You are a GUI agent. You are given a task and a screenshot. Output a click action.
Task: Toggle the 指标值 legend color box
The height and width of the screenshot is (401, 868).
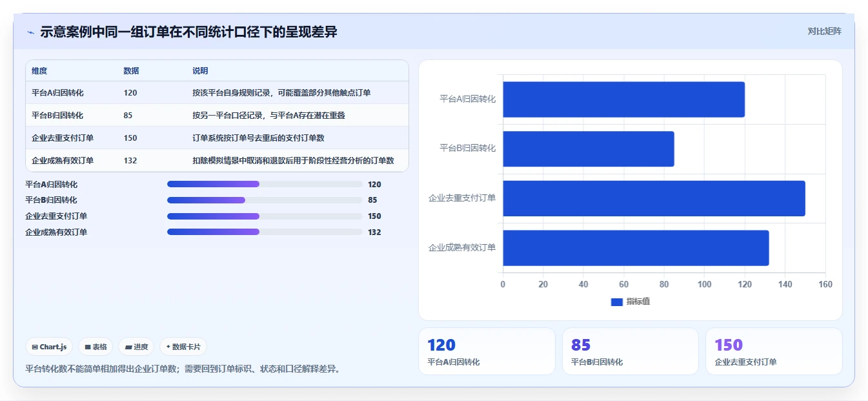click(x=616, y=302)
